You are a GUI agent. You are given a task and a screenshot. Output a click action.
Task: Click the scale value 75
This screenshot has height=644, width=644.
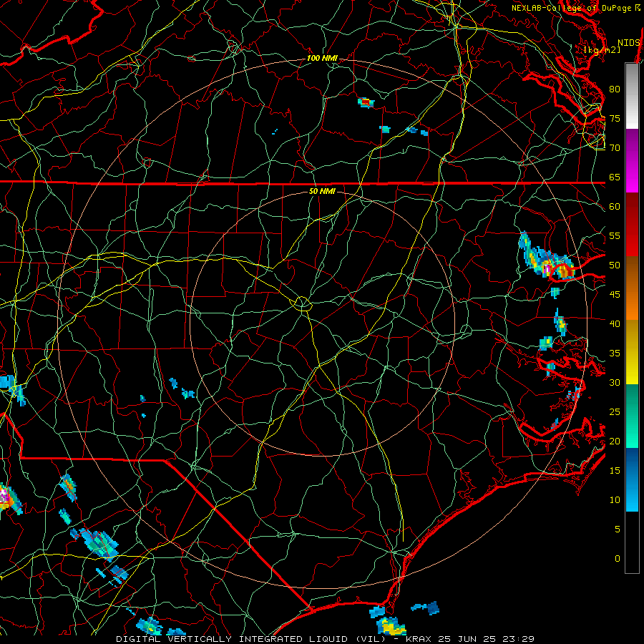pyautogui.click(x=615, y=118)
